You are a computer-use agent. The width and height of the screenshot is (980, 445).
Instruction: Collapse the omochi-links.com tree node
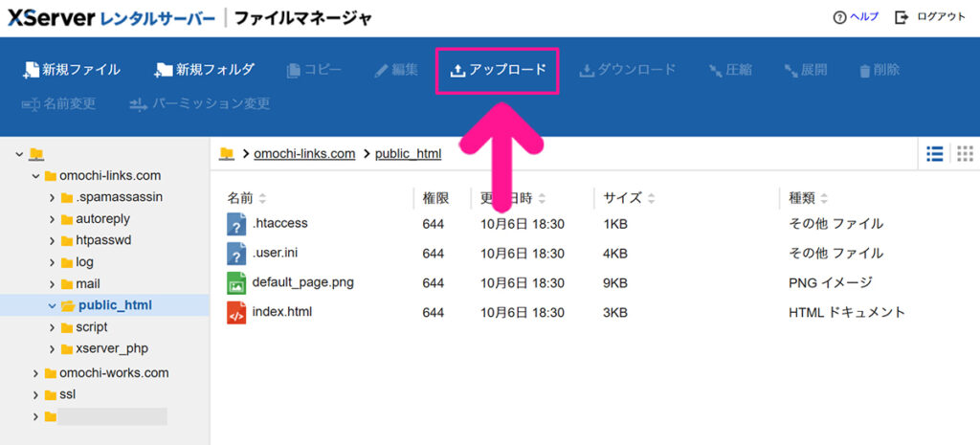[36, 176]
